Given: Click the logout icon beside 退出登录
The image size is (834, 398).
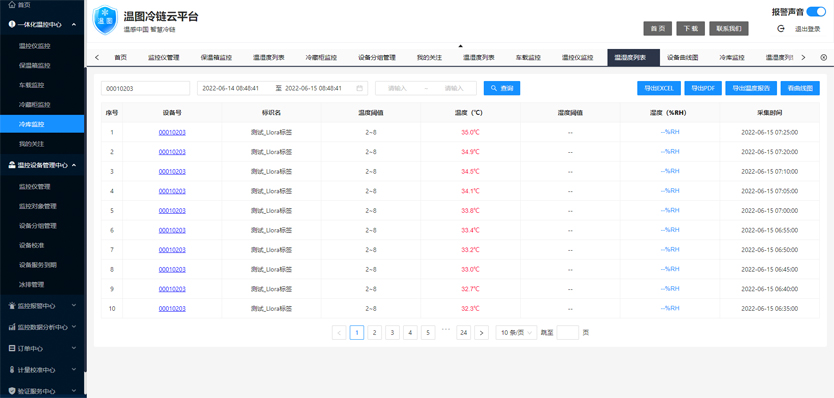Looking at the screenshot, I should click(781, 29).
